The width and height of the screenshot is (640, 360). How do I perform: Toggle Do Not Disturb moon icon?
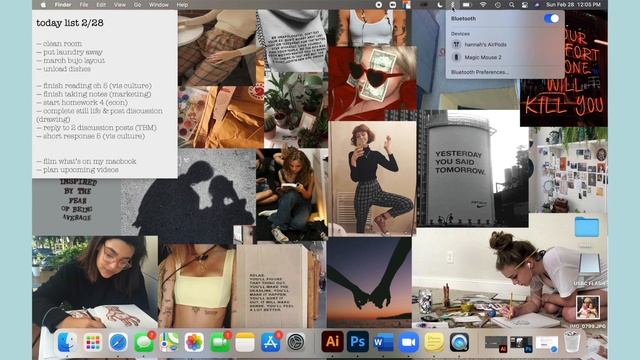pos(440,5)
